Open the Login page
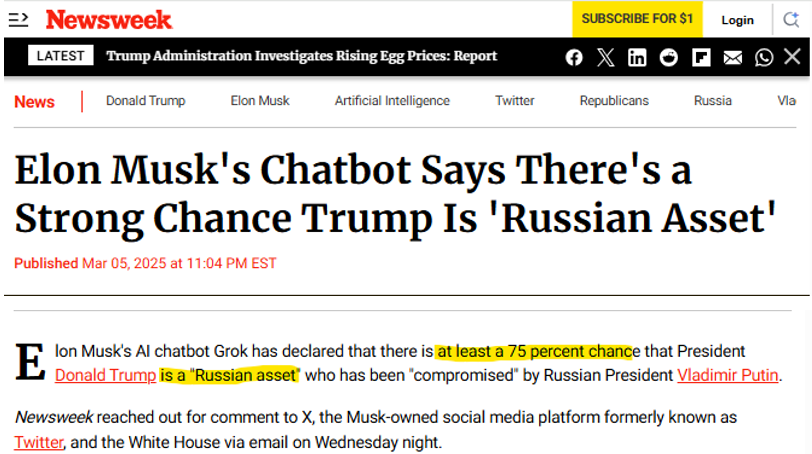Viewport: 812px width, 454px height. click(738, 20)
